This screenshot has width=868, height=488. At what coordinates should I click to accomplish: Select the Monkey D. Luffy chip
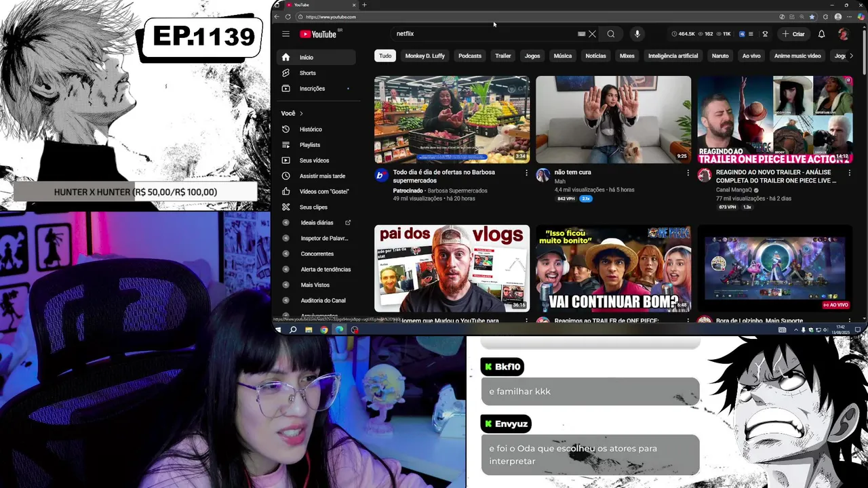[425, 56]
